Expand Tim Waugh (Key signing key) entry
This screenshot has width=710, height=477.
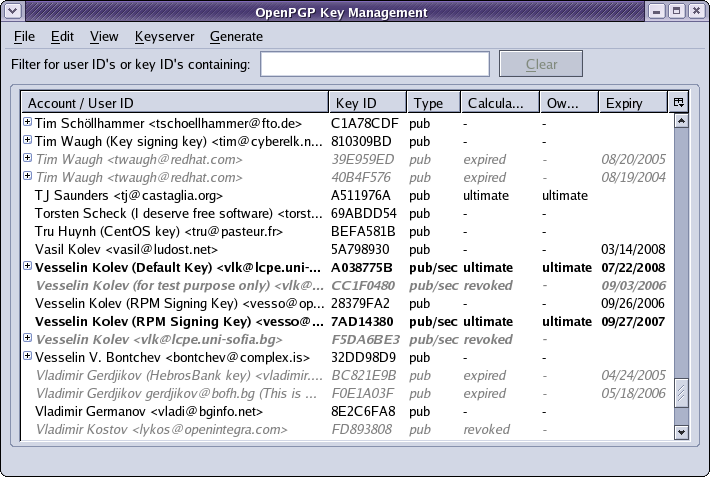[x=28, y=140]
